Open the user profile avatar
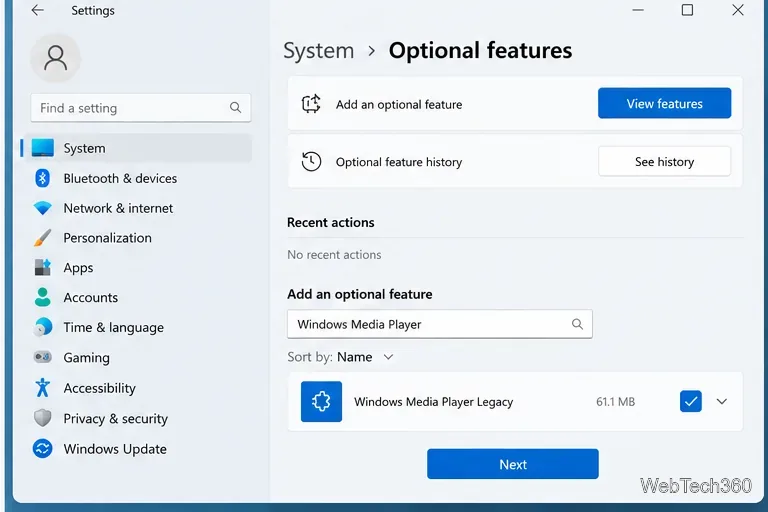 tap(55, 58)
